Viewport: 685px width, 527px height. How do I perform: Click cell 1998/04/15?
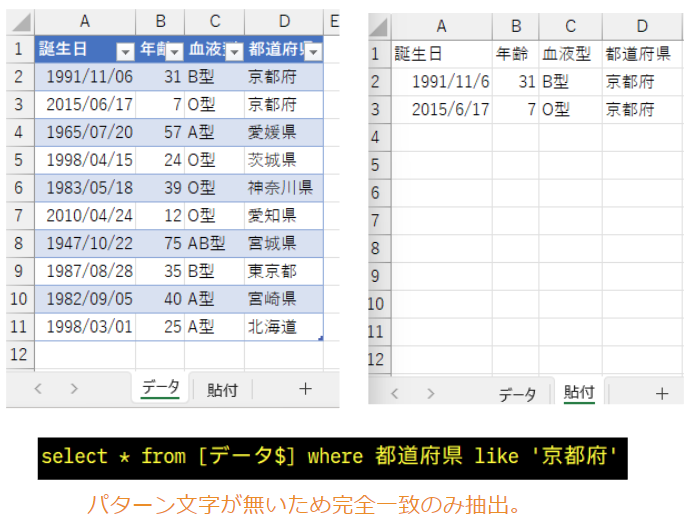point(85,160)
